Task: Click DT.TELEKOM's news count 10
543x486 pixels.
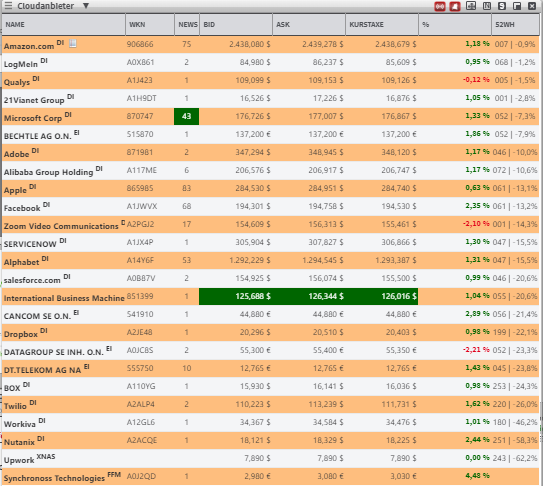Action: tap(186, 368)
